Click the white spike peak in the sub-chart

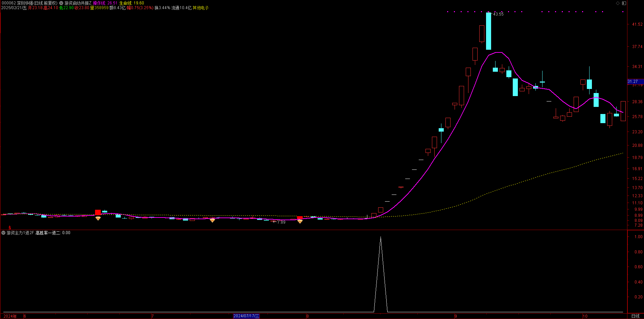click(x=381, y=237)
